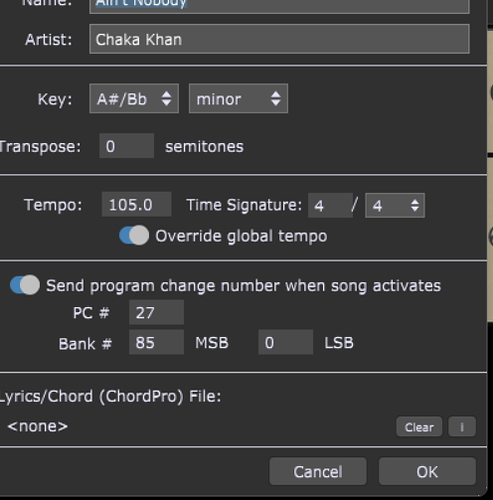Image resolution: width=493 pixels, height=500 pixels.
Task: Click the Artist field with Chaka Khan
Action: (279, 39)
